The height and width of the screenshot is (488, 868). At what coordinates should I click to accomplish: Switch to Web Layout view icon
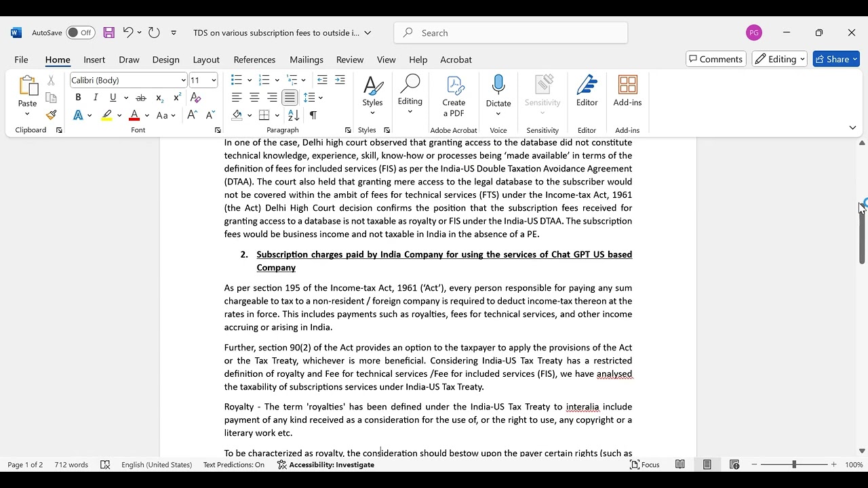734,465
